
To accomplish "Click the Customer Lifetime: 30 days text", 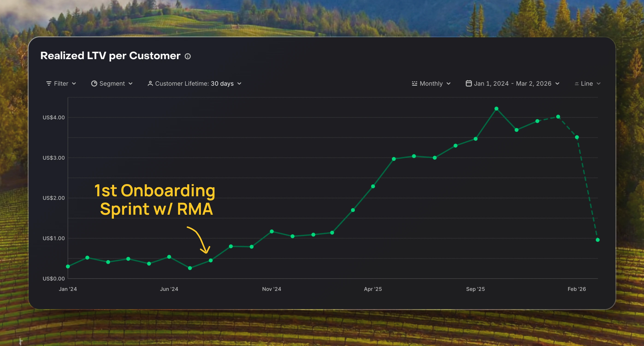I will click(194, 83).
